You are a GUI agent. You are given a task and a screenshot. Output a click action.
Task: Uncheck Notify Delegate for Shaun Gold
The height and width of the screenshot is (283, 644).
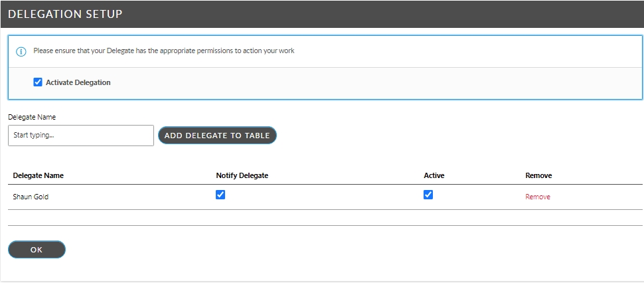[x=220, y=195]
